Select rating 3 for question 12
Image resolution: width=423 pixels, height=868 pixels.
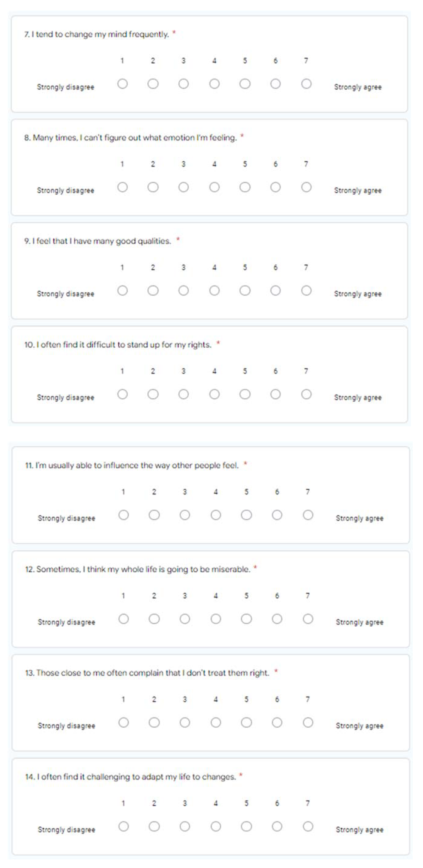coord(185,619)
